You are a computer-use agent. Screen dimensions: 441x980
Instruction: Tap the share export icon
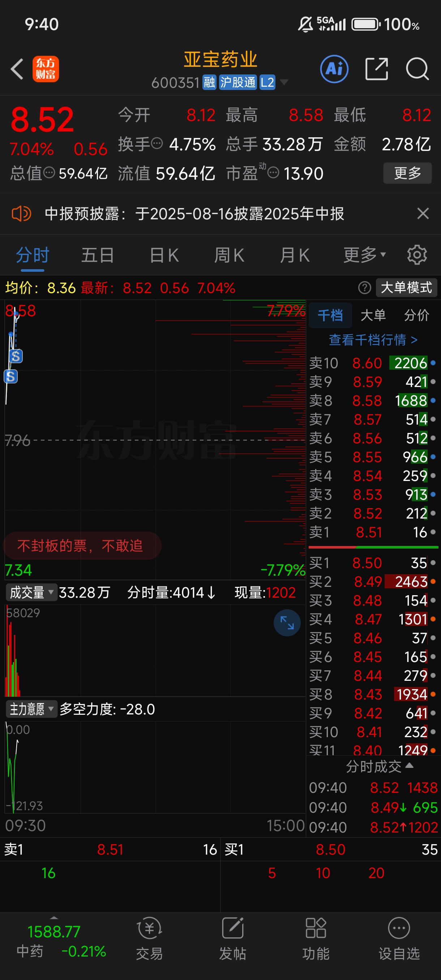click(376, 69)
